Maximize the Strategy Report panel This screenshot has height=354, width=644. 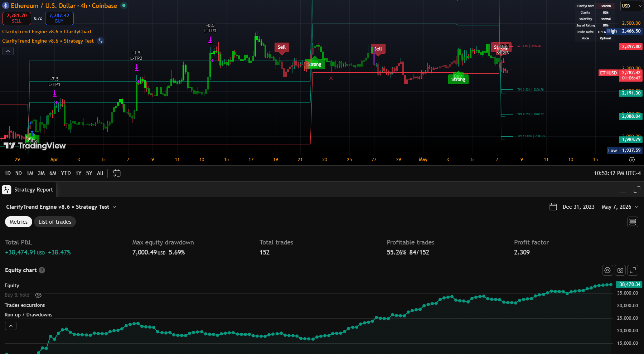(x=637, y=190)
